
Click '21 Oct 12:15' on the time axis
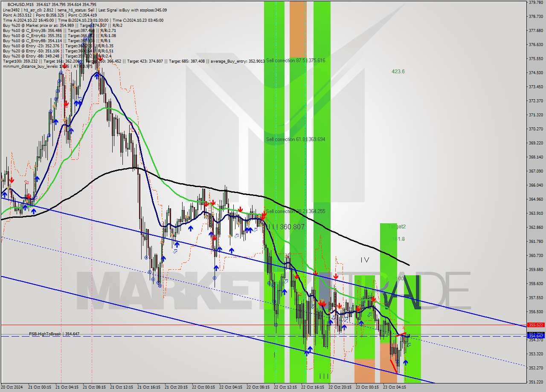coord(121,387)
